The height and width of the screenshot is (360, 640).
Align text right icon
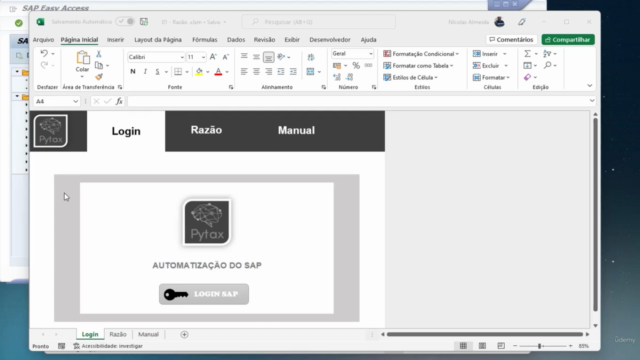[x=268, y=71]
